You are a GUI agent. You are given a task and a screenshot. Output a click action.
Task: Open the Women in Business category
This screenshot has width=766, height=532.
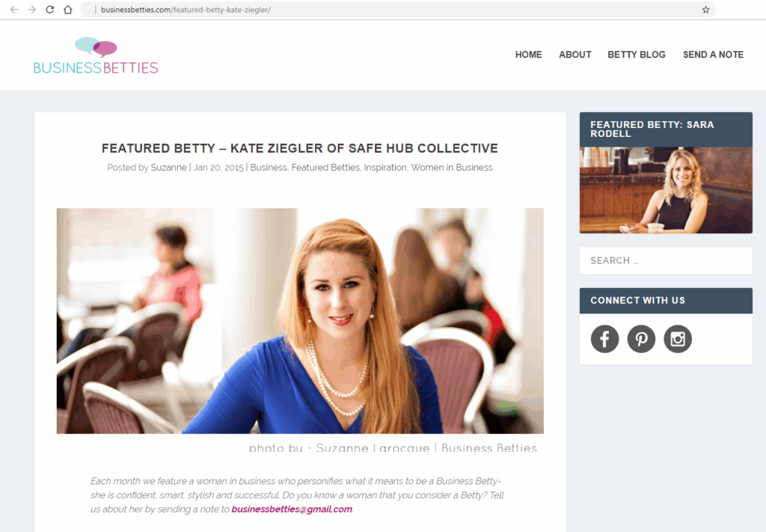451,168
